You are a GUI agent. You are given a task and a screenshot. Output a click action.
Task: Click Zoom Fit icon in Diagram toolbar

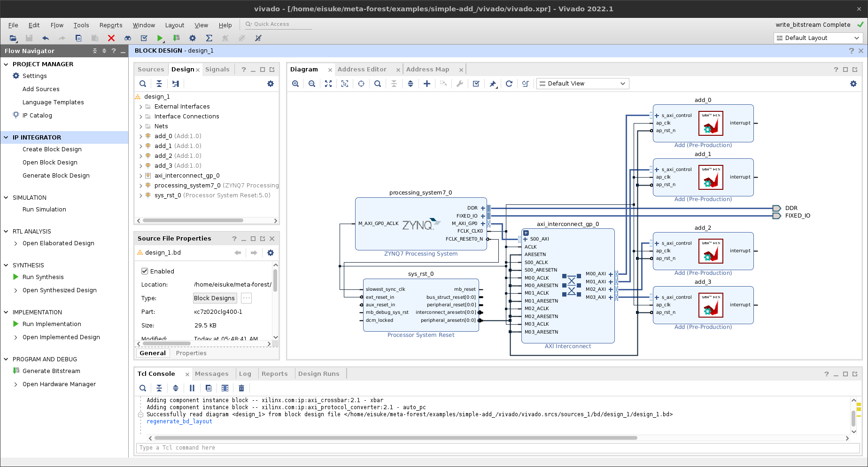point(328,84)
